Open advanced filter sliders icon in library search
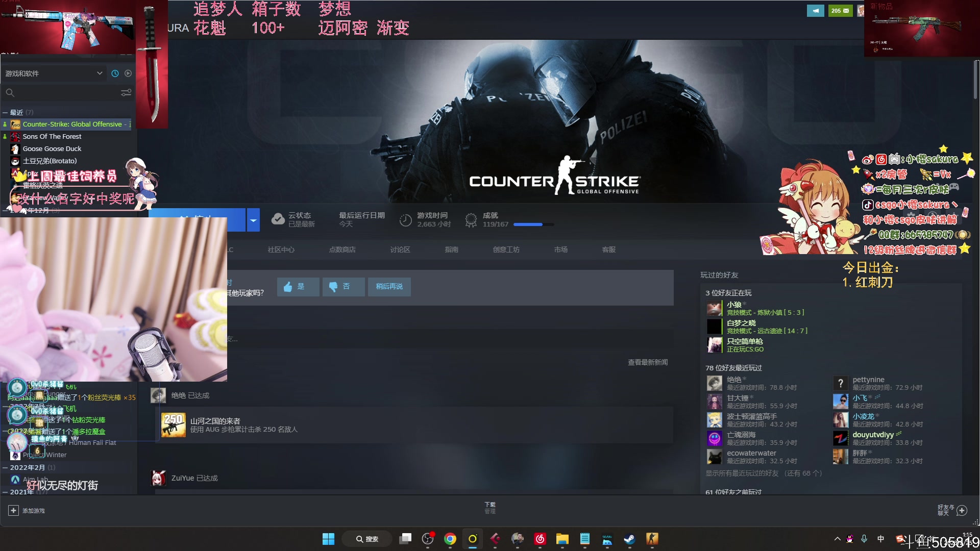 click(x=126, y=93)
